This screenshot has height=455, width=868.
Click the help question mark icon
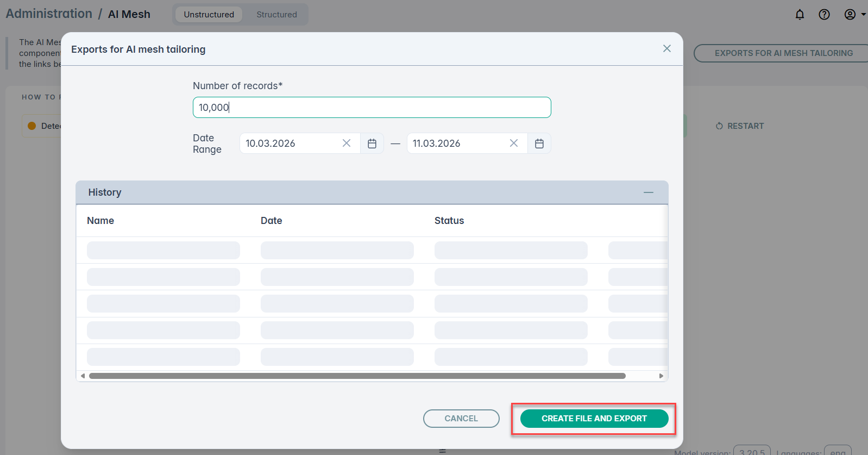pyautogui.click(x=824, y=15)
